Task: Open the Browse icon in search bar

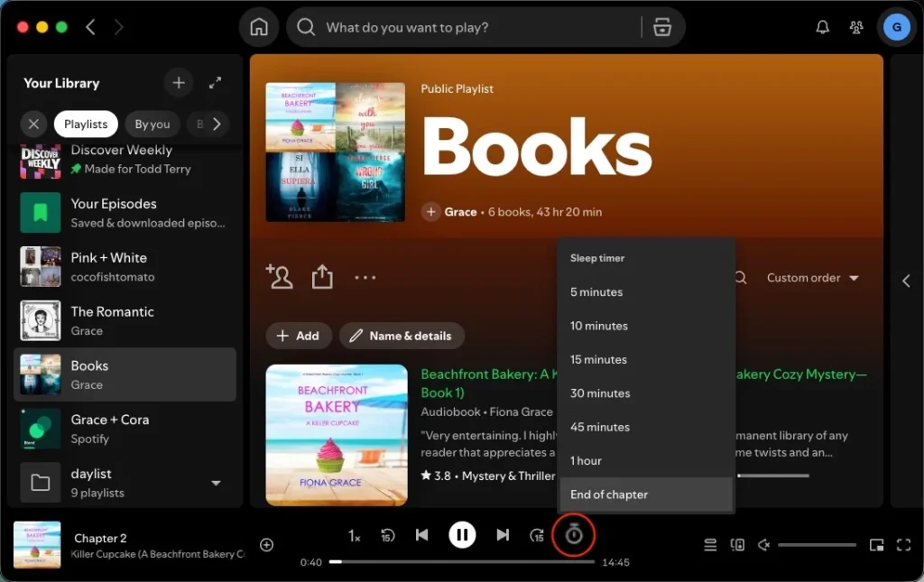Action: point(661,27)
